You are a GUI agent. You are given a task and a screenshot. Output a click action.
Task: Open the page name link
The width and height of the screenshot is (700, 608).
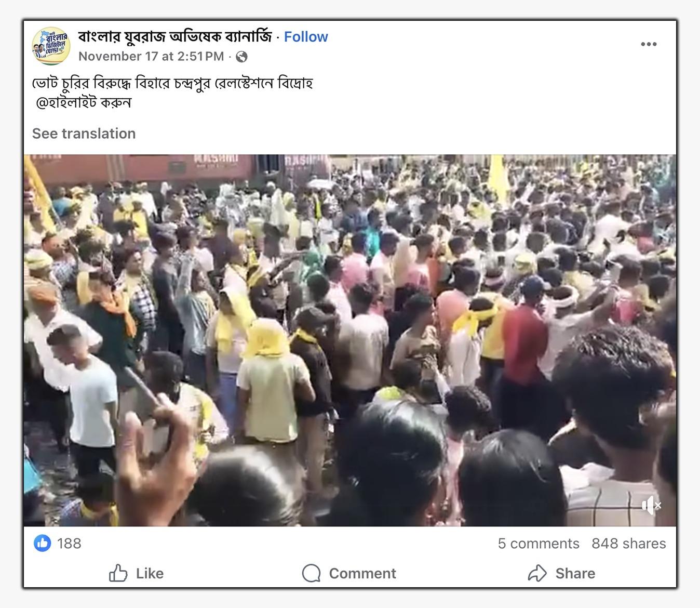click(175, 36)
